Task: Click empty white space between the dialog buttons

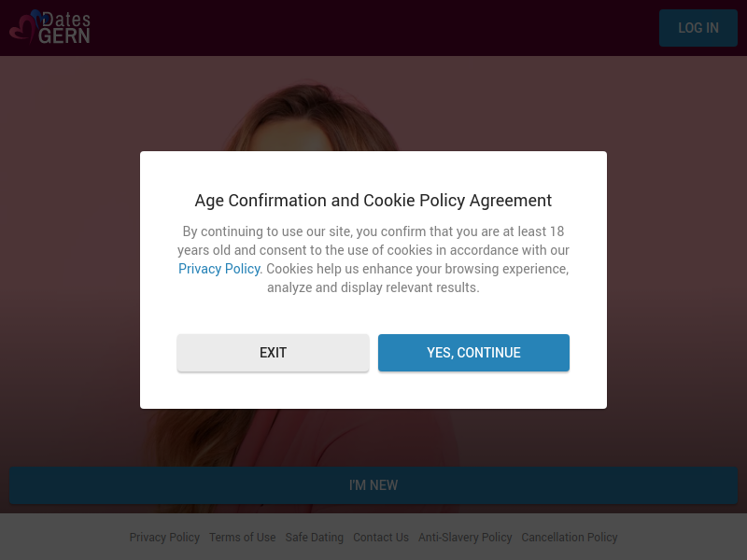Action: pyautogui.click(x=373, y=353)
